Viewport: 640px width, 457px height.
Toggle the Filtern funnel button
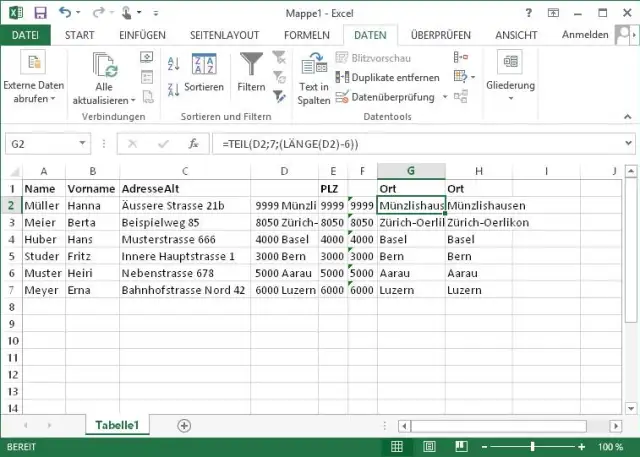point(251,73)
